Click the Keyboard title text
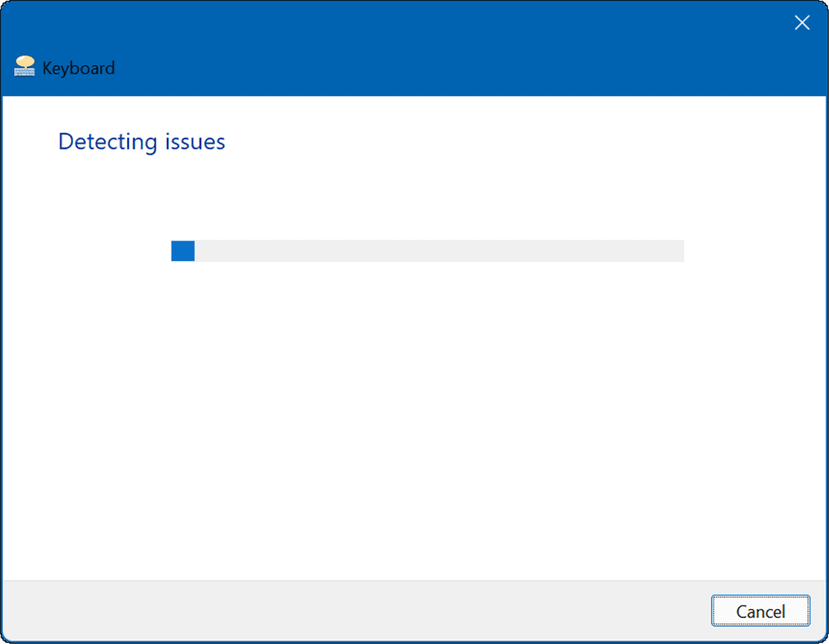Viewport: 829px width, 644px height. [78, 68]
